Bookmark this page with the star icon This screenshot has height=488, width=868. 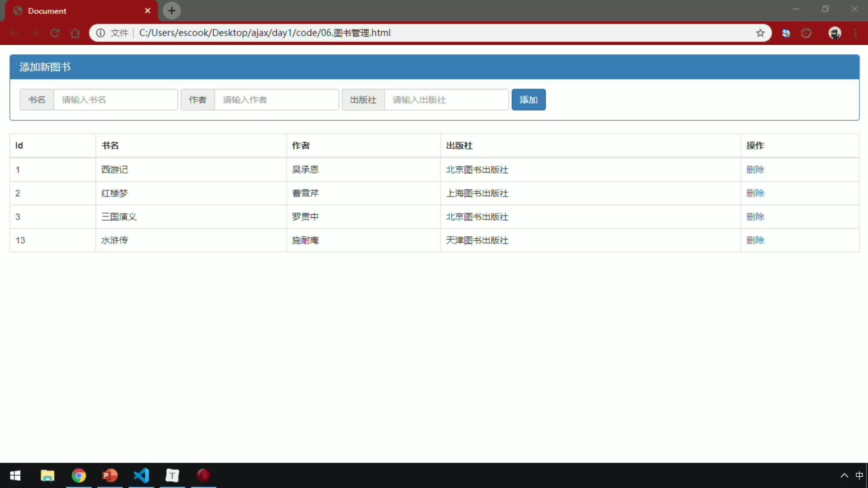(x=760, y=33)
